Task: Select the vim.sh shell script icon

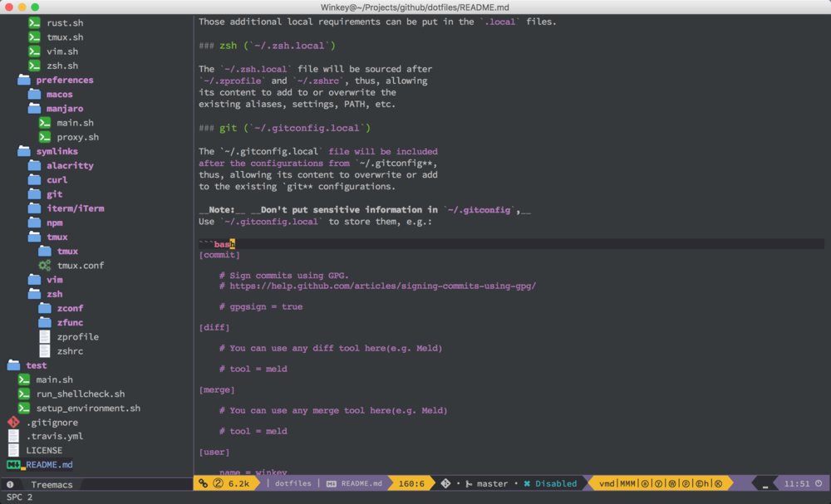Action: tap(34, 51)
